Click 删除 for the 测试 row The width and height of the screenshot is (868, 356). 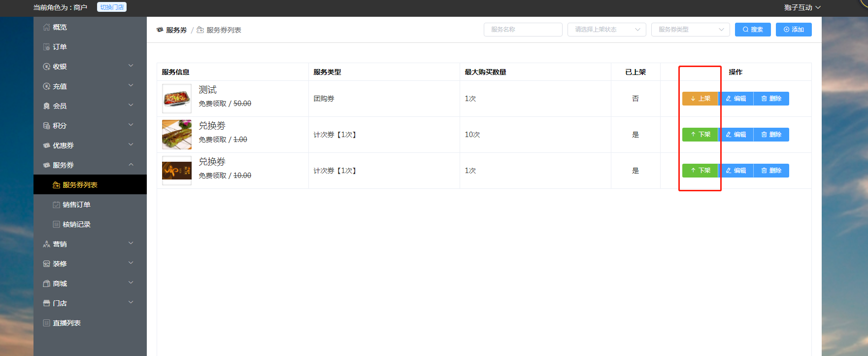[x=771, y=99]
